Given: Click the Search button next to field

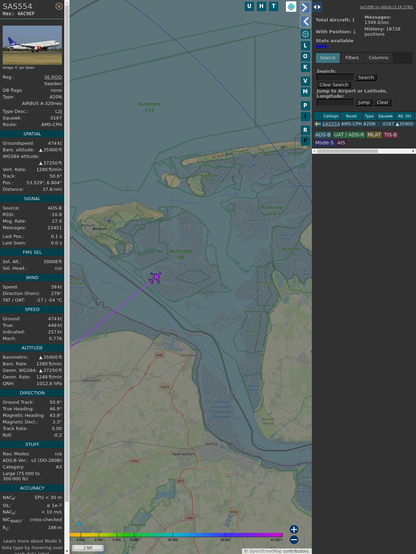Looking at the screenshot, I should coord(366,77).
